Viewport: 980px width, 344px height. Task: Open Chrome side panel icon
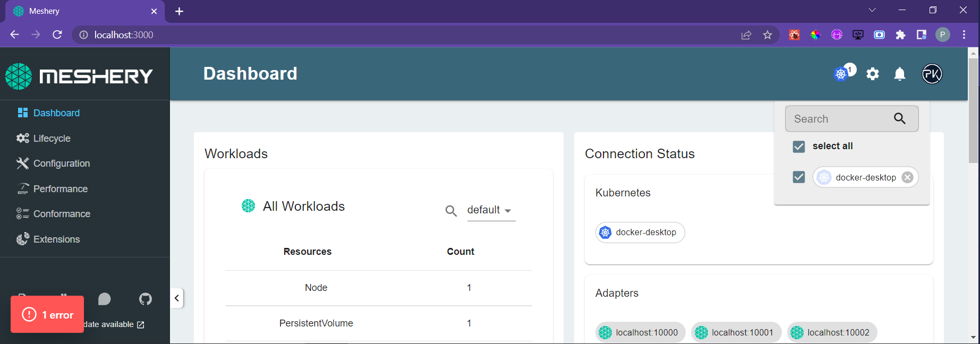[922, 35]
